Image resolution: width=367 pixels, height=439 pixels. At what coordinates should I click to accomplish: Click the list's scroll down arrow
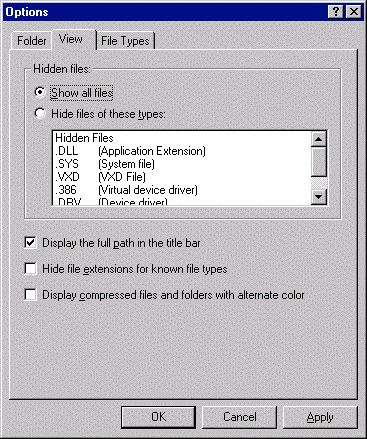coord(319,197)
